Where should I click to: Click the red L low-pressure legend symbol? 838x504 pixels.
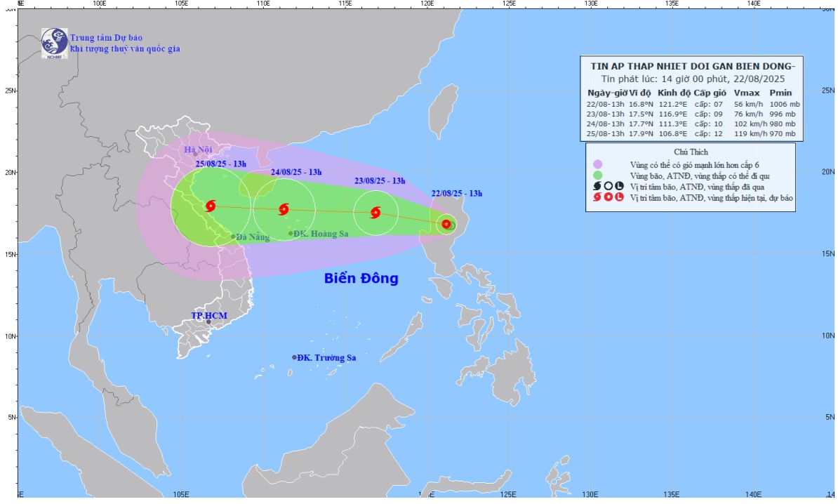pyautogui.click(x=619, y=197)
